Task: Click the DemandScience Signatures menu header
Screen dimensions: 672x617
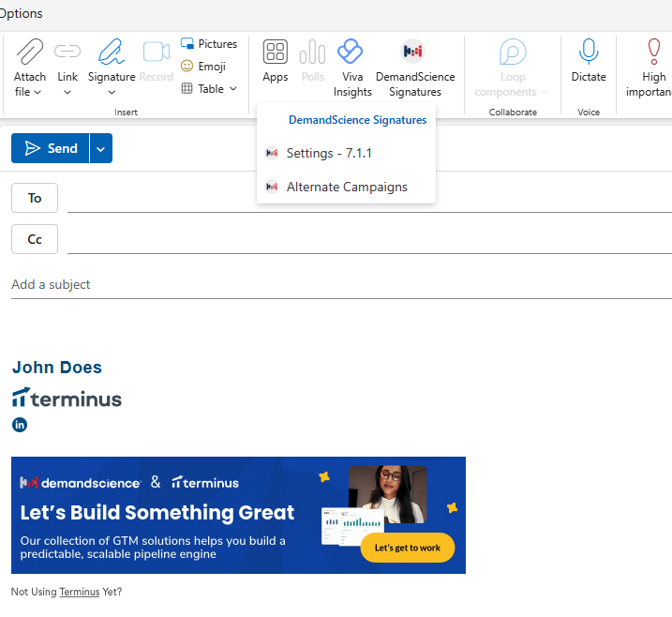Action: (357, 120)
